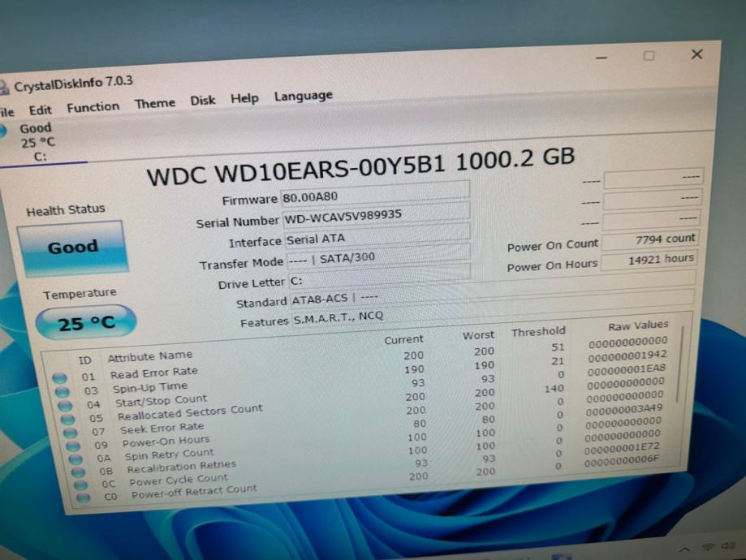Image resolution: width=746 pixels, height=560 pixels.
Task: Click the Raw Values column header
Action: tap(638, 326)
